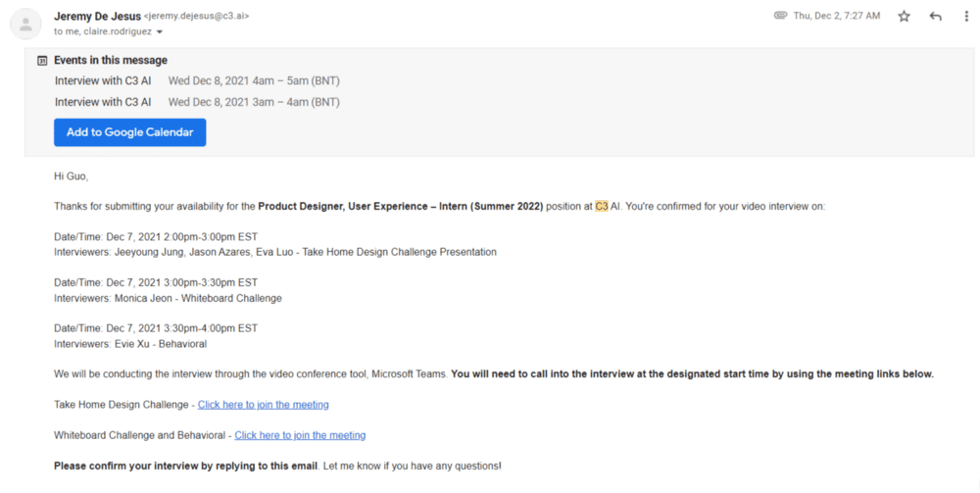Click the Dec 7, 2021 3:30pm-4:00pm EST line
Screen dimensions: 980x493
tap(156, 328)
